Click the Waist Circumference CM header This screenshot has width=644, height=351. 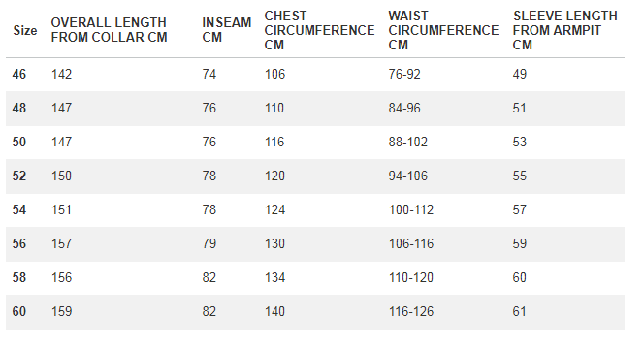coord(443,30)
